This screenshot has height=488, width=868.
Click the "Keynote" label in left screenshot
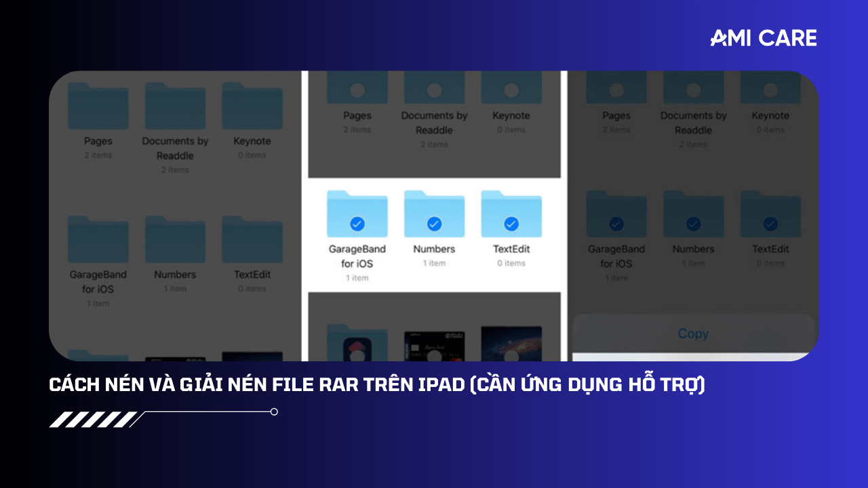point(252,141)
